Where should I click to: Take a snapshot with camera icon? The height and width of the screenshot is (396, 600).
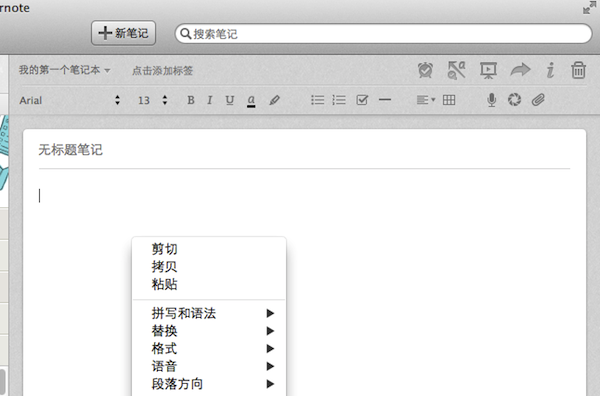514,100
